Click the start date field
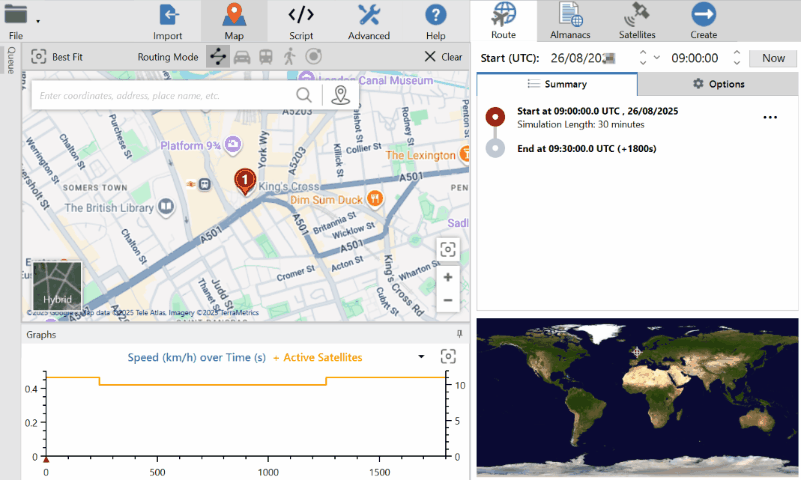This screenshot has height=480, width=801. [583, 58]
